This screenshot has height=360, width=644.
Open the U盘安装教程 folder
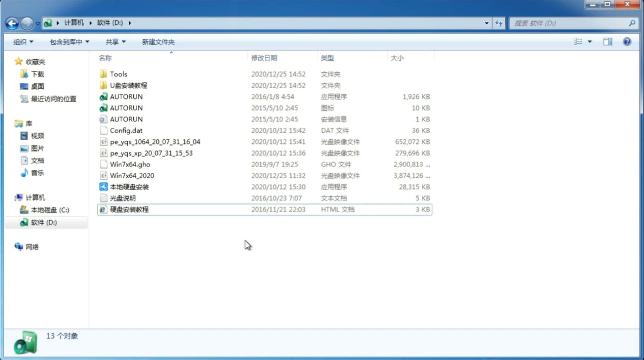129,85
